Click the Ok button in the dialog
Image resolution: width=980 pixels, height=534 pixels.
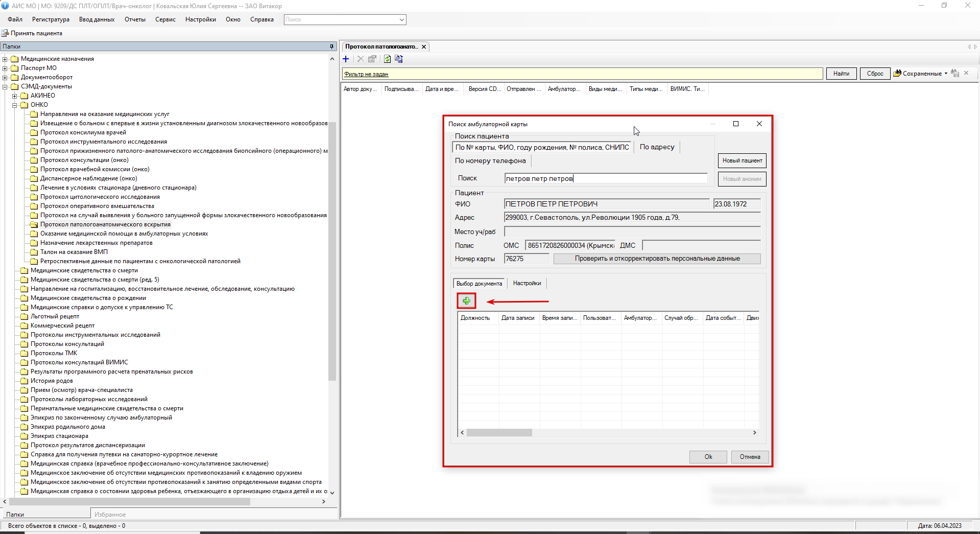[708, 457]
